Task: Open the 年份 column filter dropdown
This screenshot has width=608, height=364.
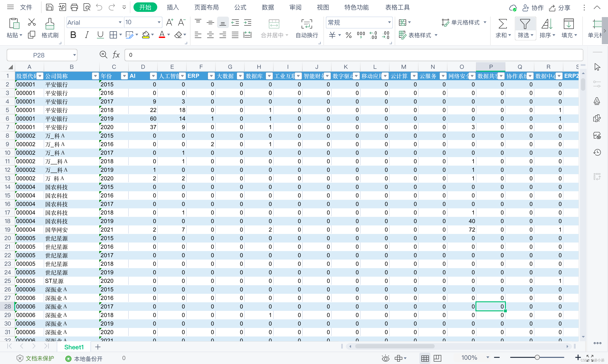Action: 124,76
